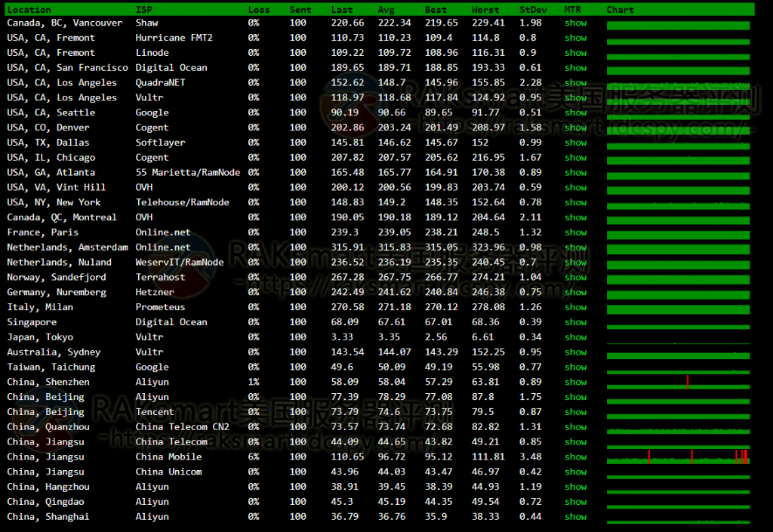Open show link for Quanzhou China Telecom CN2
The image size is (773, 532).
(575, 427)
